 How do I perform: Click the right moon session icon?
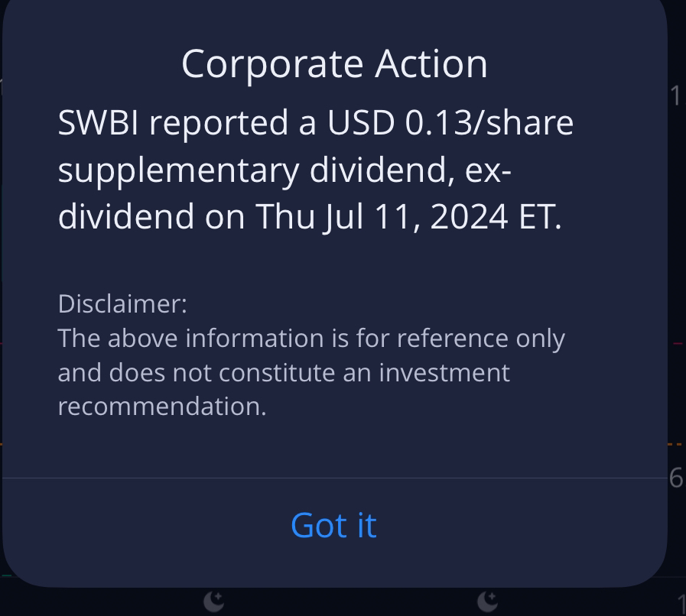coord(487,602)
